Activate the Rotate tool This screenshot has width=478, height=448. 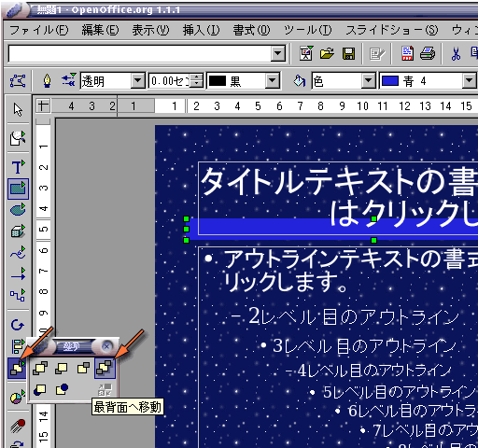point(18,325)
